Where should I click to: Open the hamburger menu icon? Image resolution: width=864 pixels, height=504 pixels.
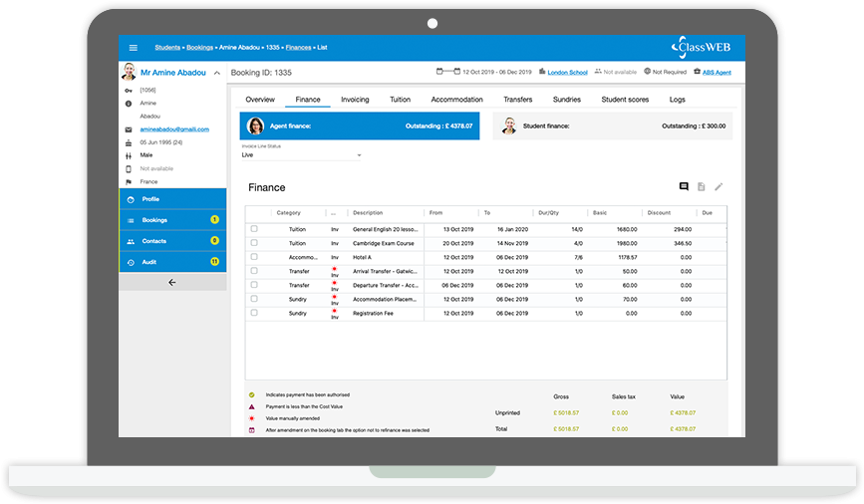(134, 48)
